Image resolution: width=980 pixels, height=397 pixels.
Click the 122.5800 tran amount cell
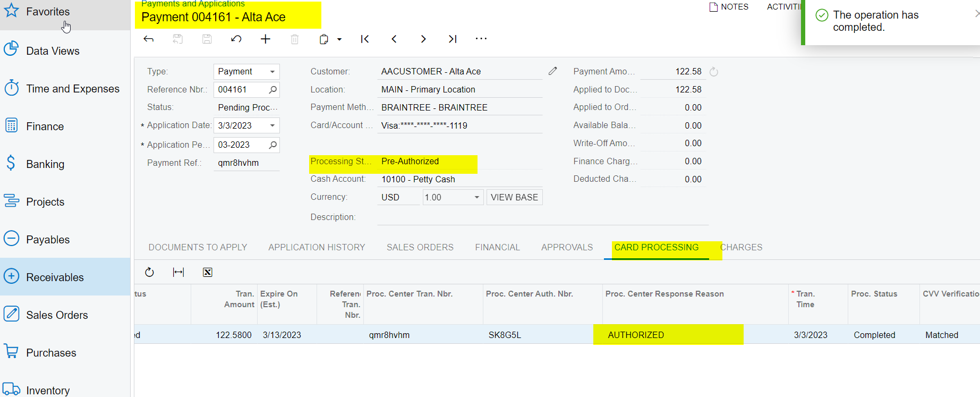pyautogui.click(x=224, y=335)
